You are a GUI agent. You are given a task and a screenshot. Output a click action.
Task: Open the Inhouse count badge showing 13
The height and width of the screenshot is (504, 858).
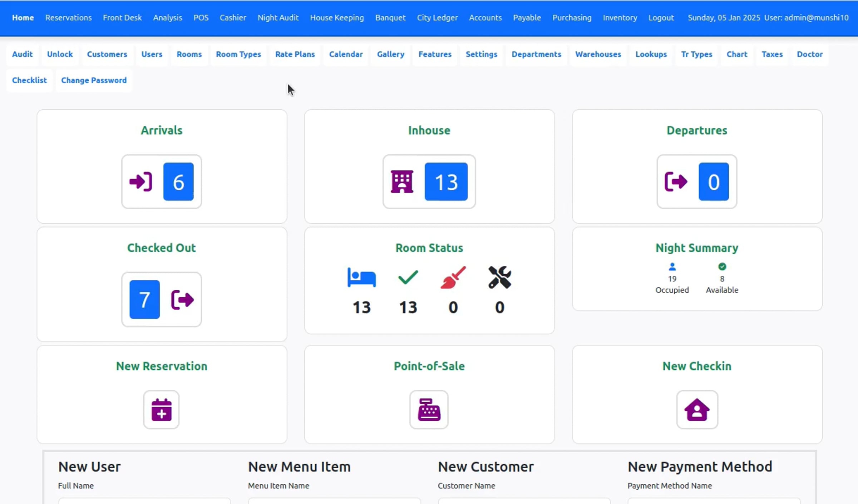point(446,182)
